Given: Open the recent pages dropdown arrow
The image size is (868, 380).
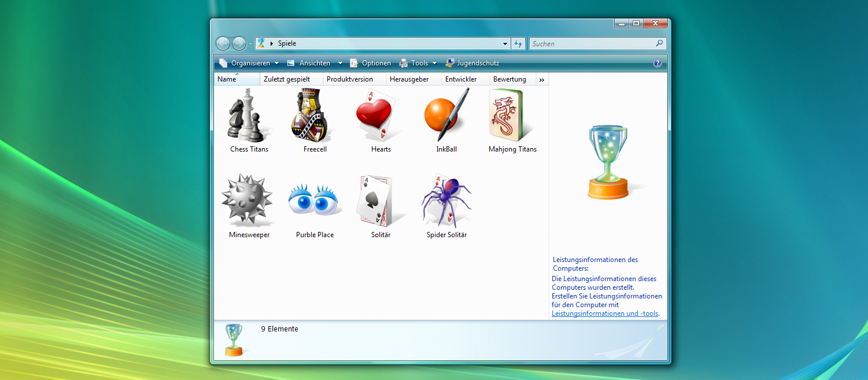Looking at the screenshot, I should (x=250, y=44).
